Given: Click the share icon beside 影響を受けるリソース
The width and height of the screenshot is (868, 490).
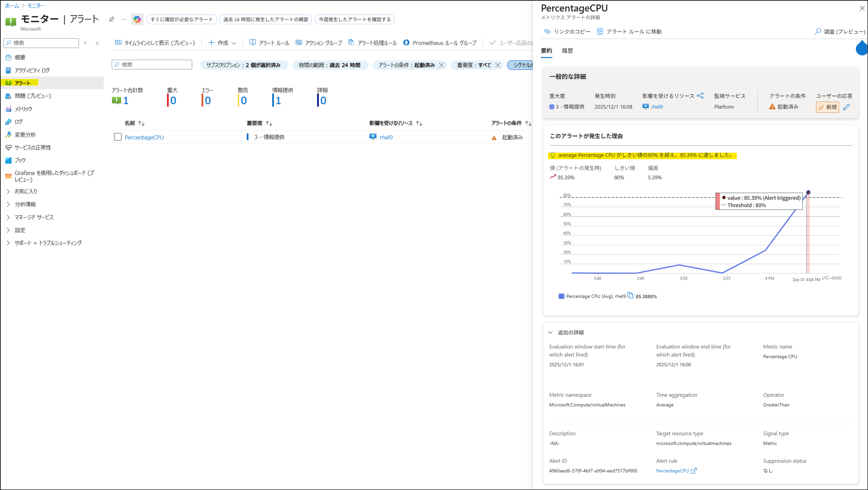Looking at the screenshot, I should click(700, 96).
